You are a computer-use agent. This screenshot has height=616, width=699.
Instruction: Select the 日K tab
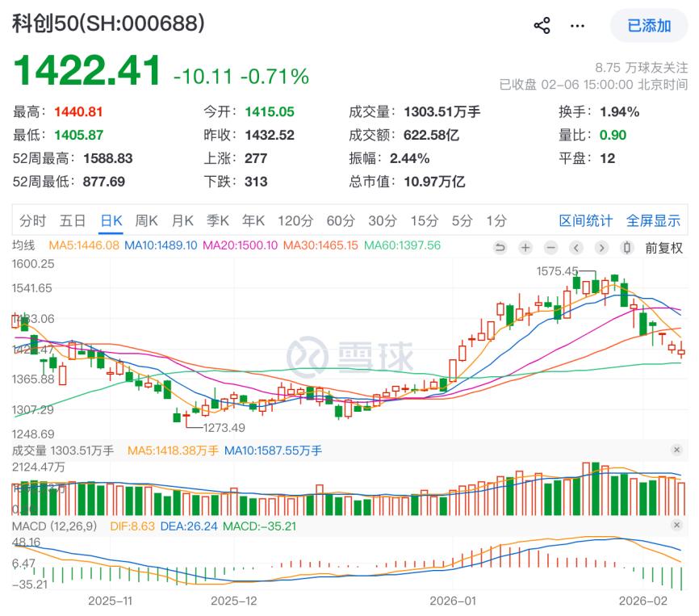(x=109, y=220)
